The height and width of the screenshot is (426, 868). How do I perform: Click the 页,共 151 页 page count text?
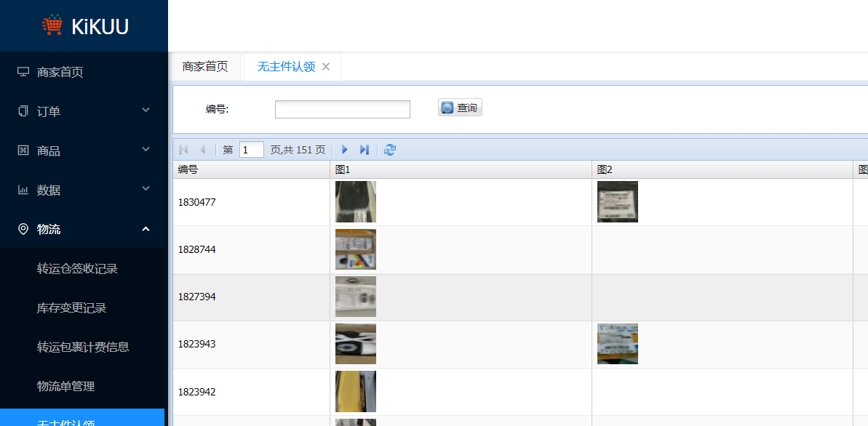pyautogui.click(x=298, y=149)
